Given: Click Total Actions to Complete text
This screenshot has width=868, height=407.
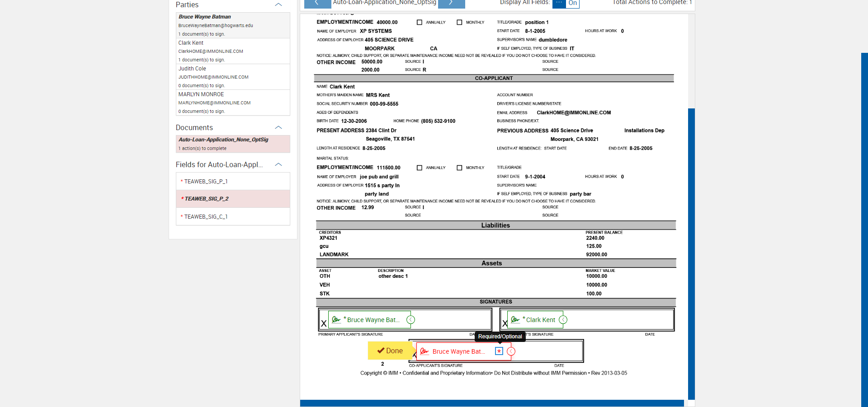Looking at the screenshot, I should 652,3.
